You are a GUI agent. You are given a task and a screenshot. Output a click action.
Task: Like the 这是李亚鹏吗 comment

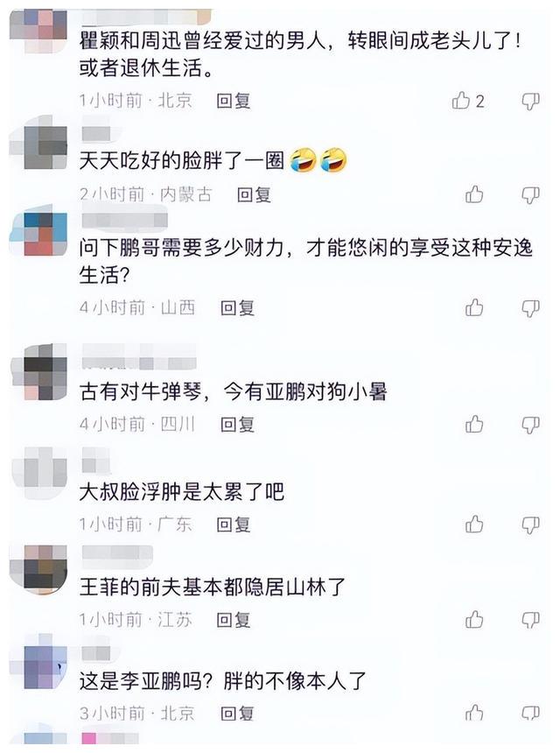pyautogui.click(x=474, y=713)
